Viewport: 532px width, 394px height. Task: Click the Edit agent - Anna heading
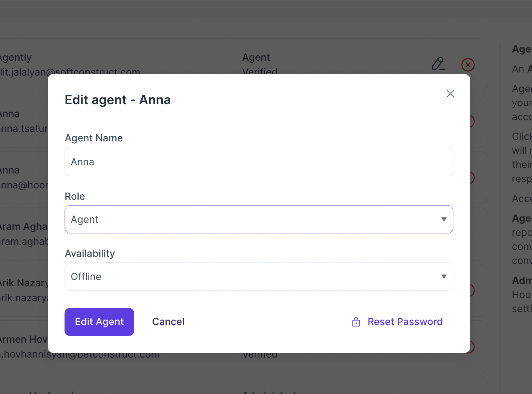118,100
